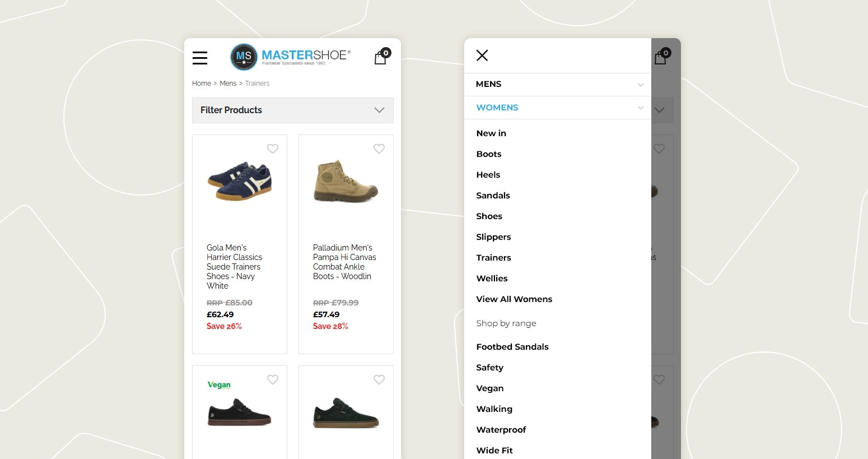Viewport: 868px width, 459px height.
Task: Open the hamburger menu icon
Action: tap(200, 58)
